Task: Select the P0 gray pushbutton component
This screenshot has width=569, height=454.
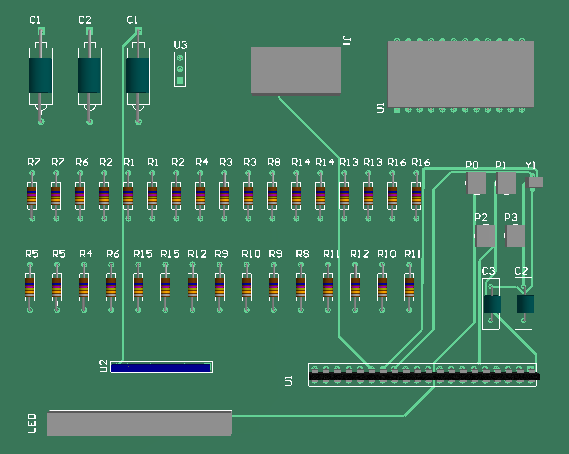Action: pyautogui.click(x=476, y=183)
